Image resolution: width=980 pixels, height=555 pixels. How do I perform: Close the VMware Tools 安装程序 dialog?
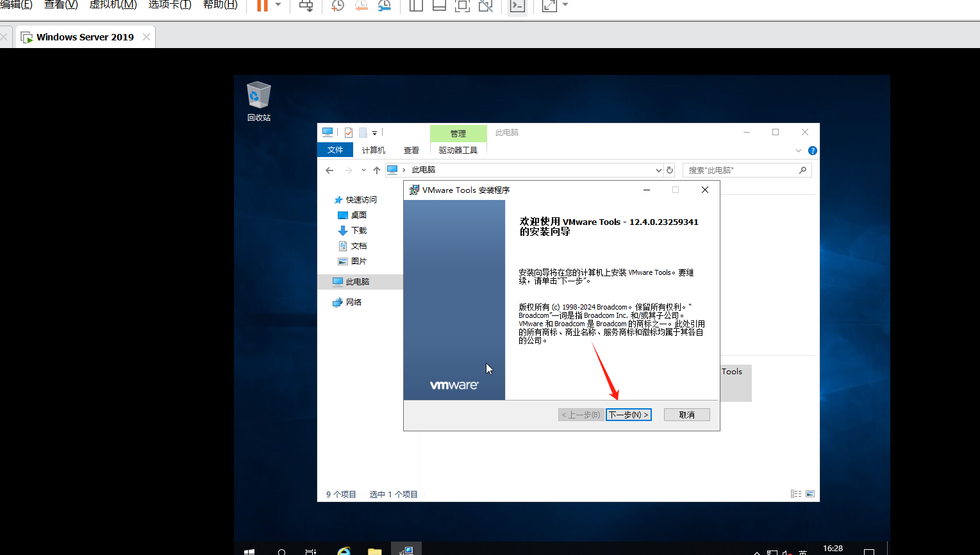point(705,190)
